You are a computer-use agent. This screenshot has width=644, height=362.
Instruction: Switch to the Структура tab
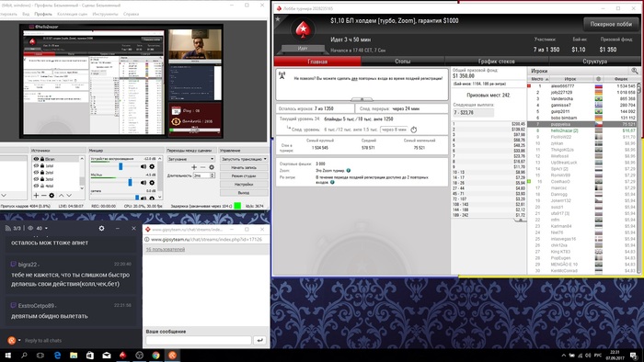click(594, 61)
